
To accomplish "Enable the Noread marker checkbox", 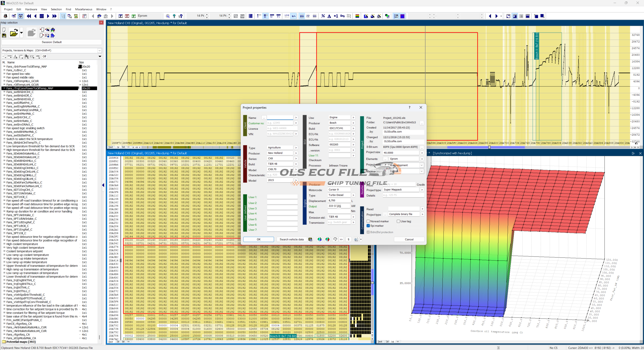I will (368, 221).
